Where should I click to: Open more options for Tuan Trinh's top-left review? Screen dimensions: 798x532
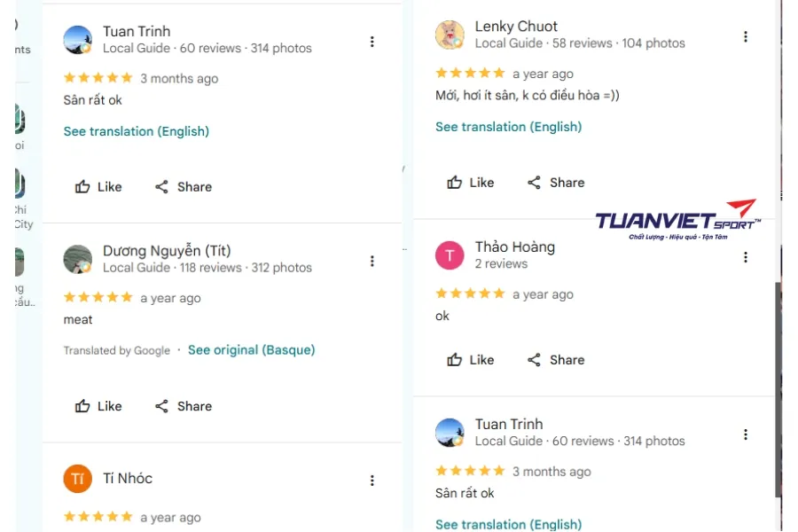click(x=372, y=42)
